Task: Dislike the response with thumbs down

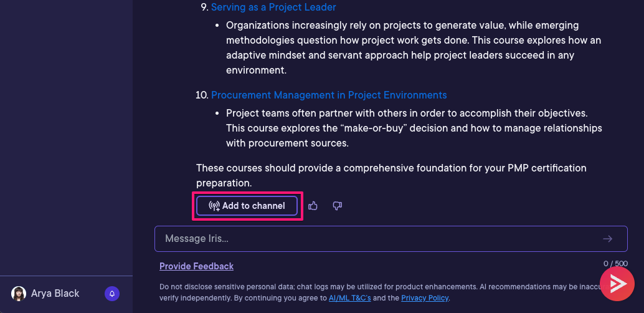Action: click(x=337, y=206)
